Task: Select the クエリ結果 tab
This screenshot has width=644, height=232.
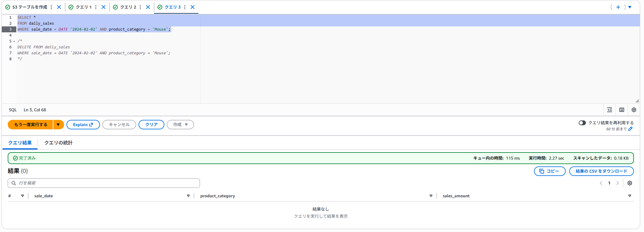Action: [x=20, y=143]
